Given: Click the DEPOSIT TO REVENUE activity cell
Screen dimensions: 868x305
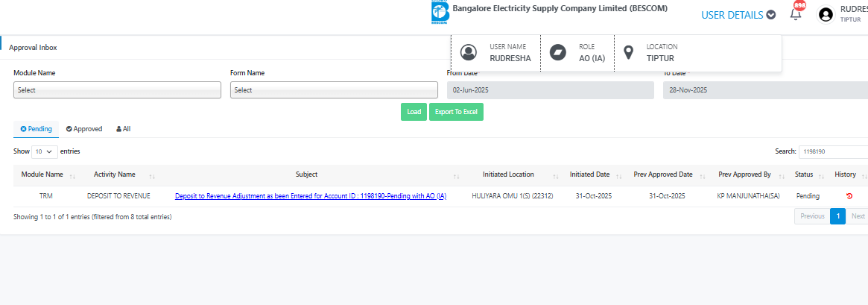Looking at the screenshot, I should [118, 196].
